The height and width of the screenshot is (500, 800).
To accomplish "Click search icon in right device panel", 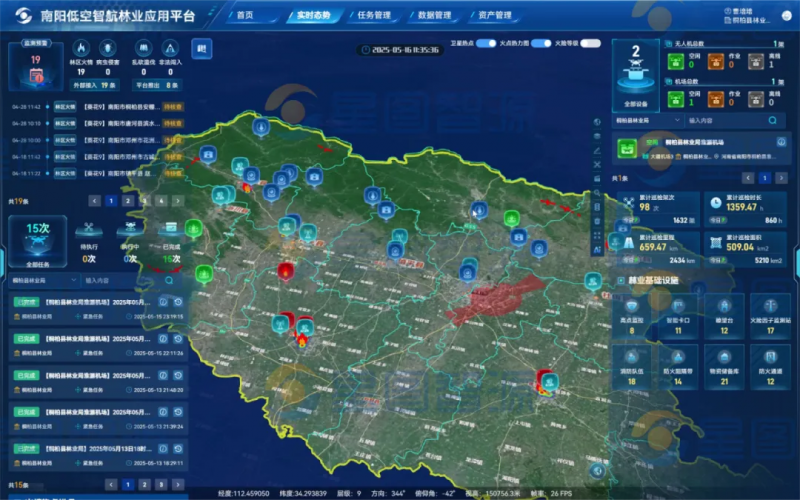I will click(x=773, y=120).
